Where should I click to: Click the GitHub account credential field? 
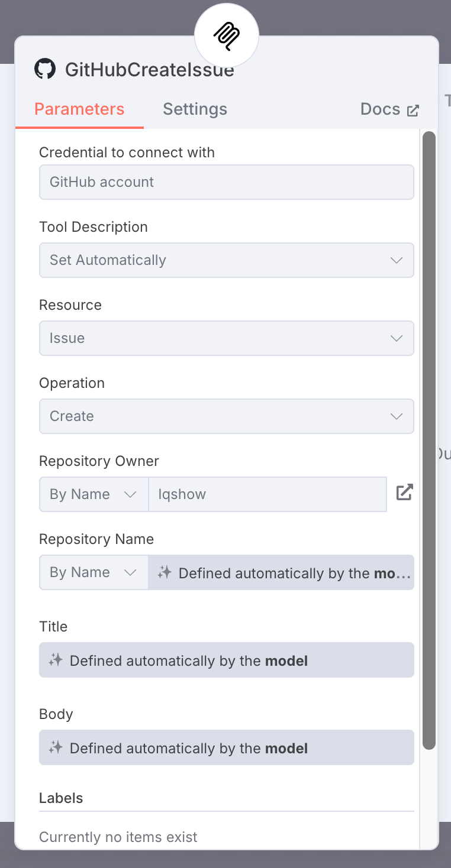226,182
